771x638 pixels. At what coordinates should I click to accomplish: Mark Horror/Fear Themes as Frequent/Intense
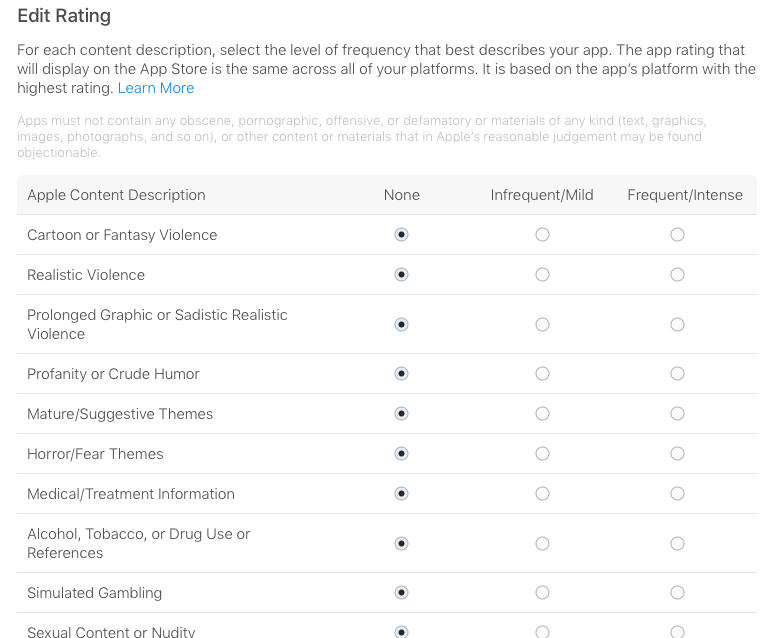tap(677, 453)
